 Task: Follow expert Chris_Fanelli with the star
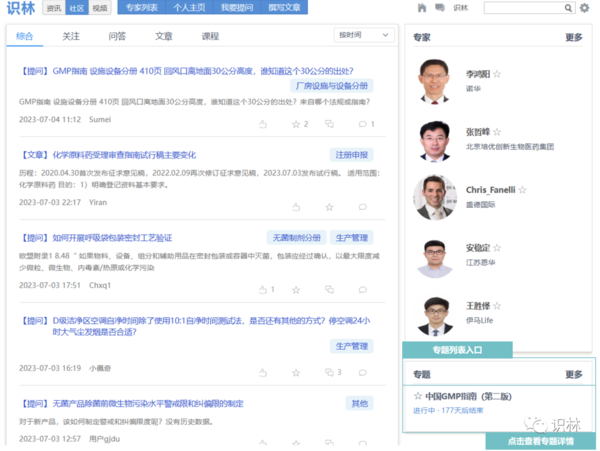(522, 190)
